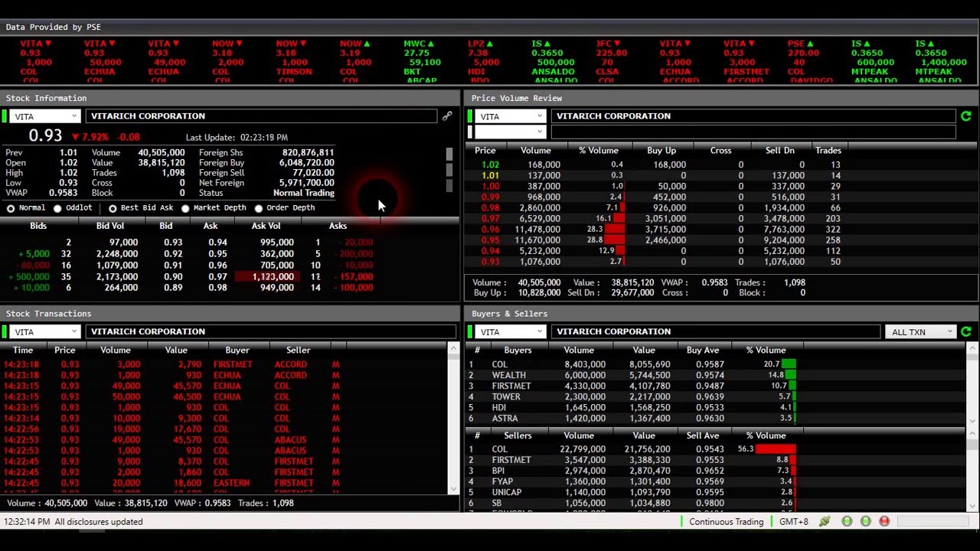Click the Continuous Trading status label
The height and width of the screenshot is (551, 980).
pyautogui.click(x=726, y=522)
